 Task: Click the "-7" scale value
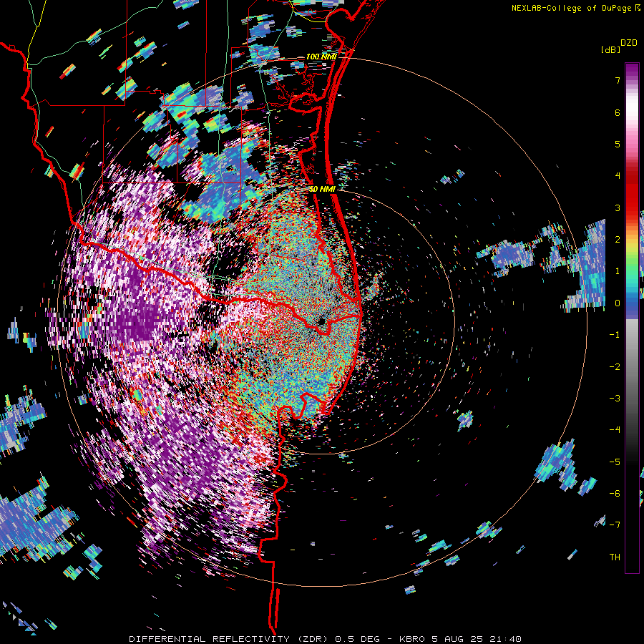(x=615, y=525)
